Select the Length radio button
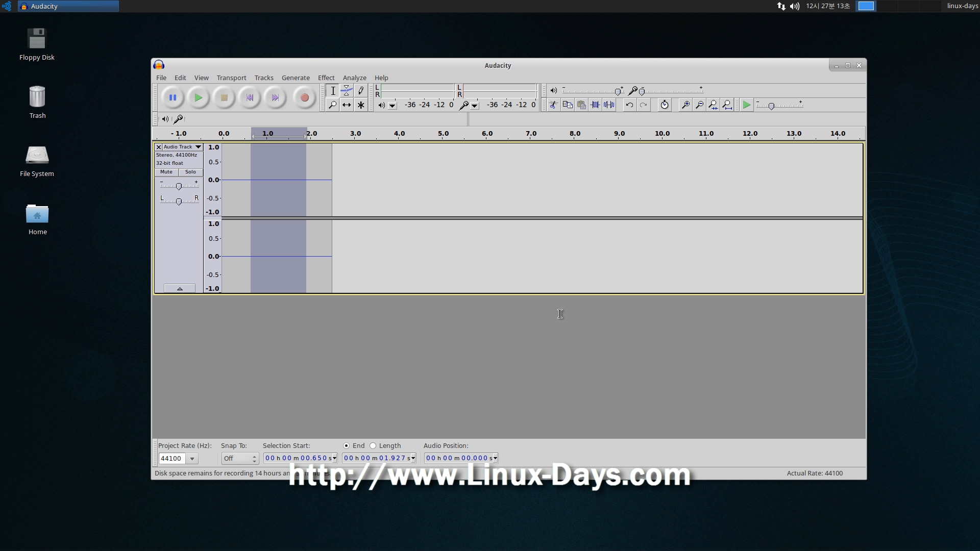This screenshot has width=980, height=551. click(x=373, y=446)
